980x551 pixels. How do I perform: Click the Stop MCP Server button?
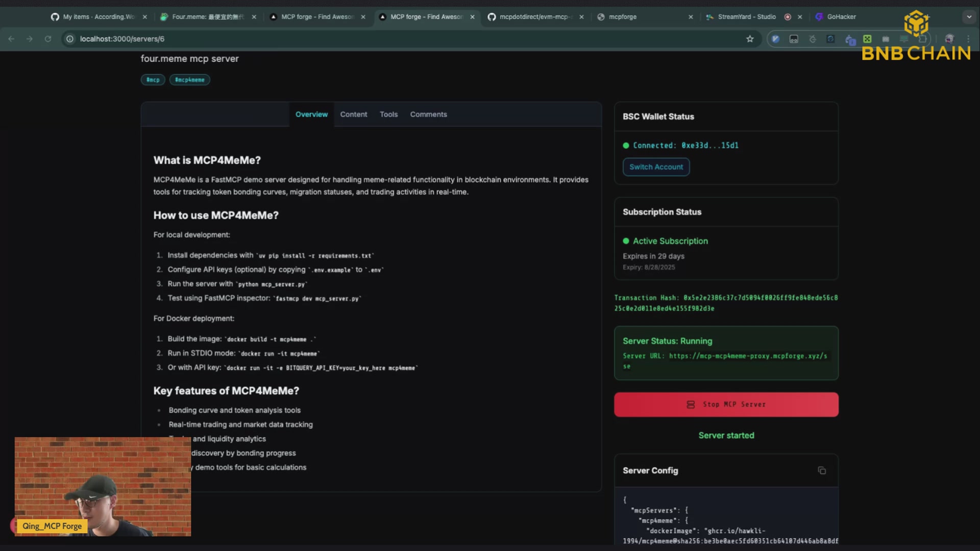click(x=726, y=405)
